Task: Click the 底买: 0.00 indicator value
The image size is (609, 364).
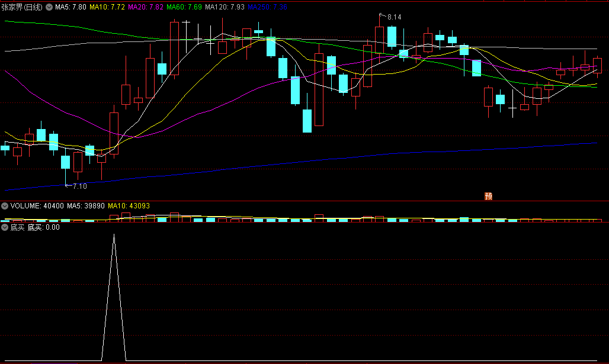Action: click(43, 227)
